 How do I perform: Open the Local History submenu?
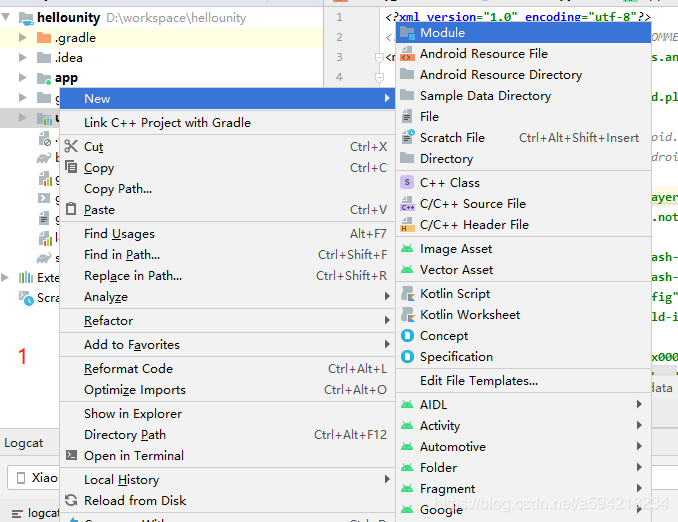pos(227,479)
